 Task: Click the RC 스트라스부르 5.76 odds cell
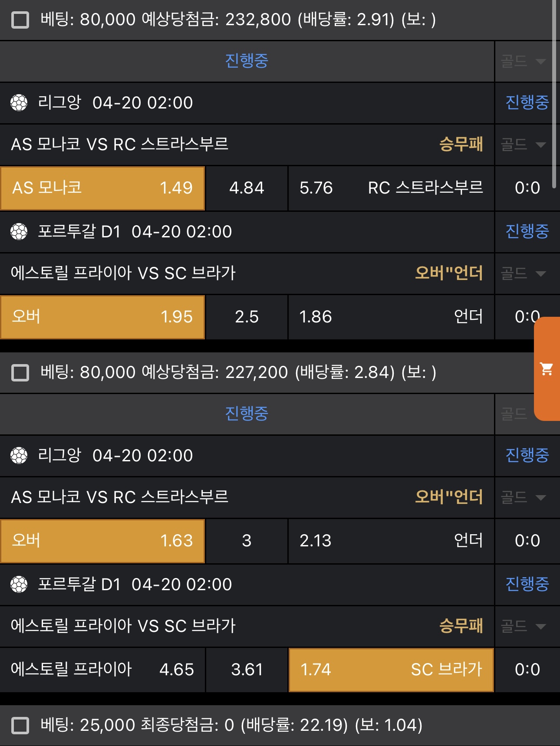pyautogui.click(x=391, y=188)
